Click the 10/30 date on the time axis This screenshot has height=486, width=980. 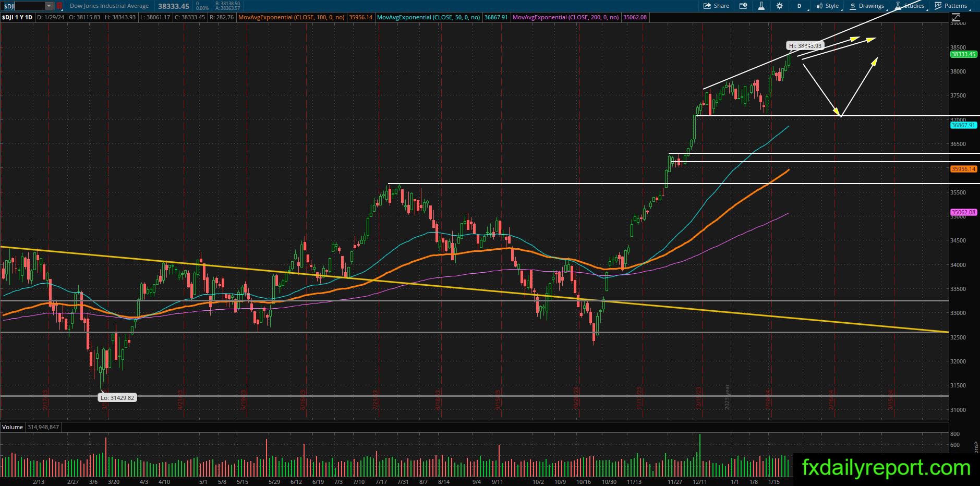pyautogui.click(x=609, y=482)
